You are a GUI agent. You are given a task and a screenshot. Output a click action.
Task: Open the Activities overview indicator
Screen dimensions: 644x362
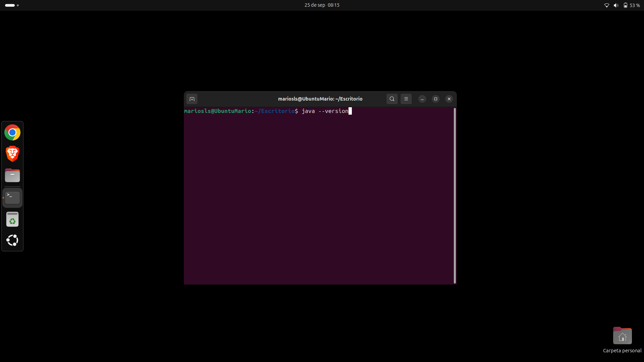(x=12, y=5)
